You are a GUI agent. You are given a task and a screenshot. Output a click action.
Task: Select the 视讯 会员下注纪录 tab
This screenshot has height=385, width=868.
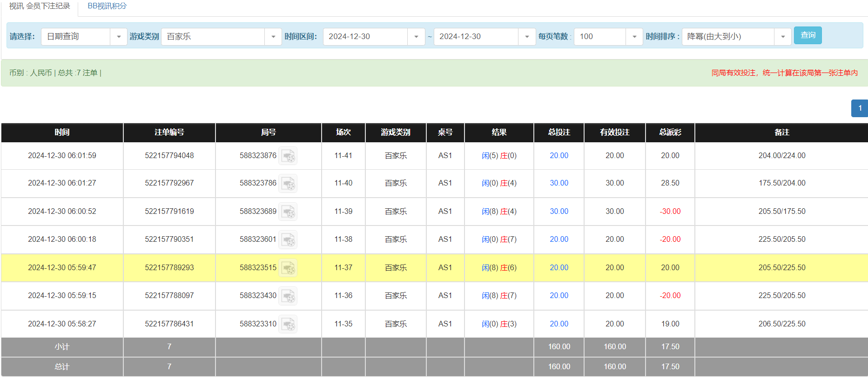[40, 6]
